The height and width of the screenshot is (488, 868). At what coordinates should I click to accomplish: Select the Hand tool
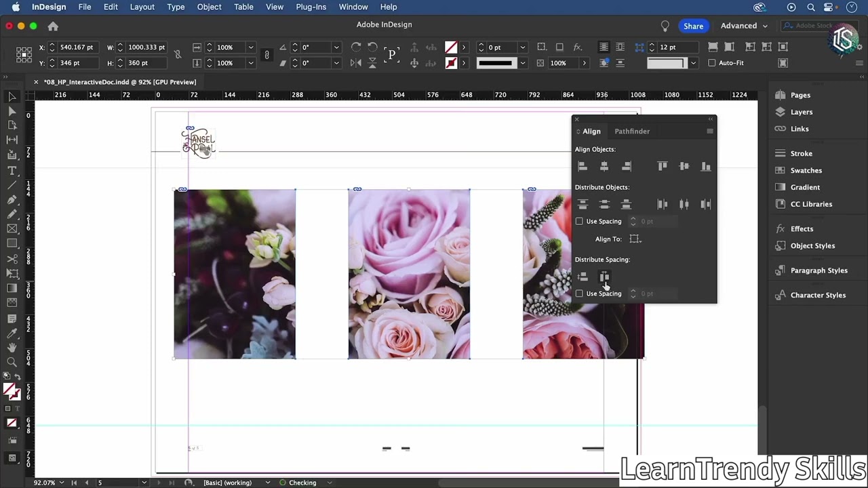(12, 348)
